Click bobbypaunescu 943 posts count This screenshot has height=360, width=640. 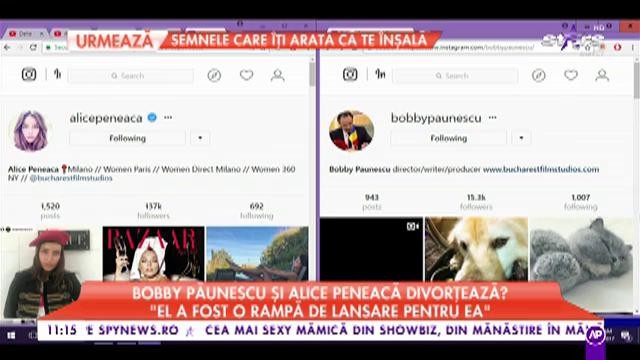[372, 202]
